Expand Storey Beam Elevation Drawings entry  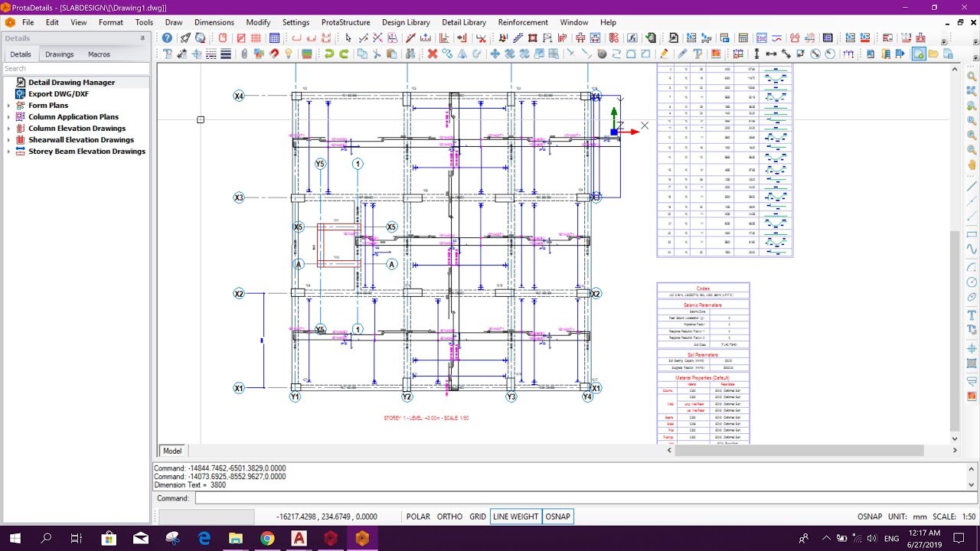point(8,151)
